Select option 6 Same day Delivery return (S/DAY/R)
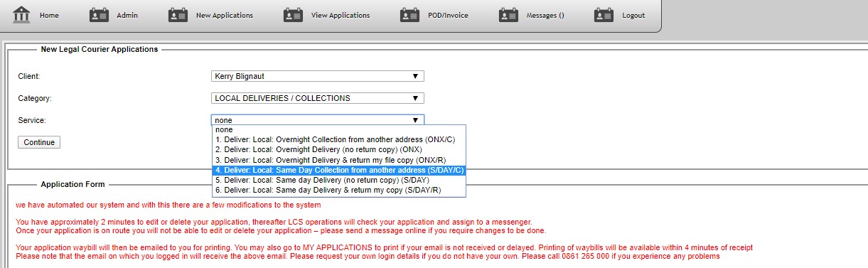 [338, 191]
